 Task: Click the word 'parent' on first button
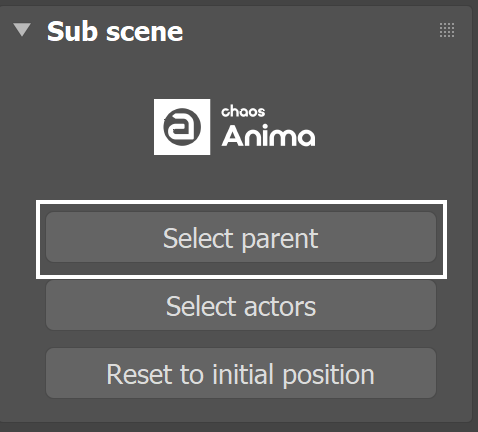tap(280, 239)
